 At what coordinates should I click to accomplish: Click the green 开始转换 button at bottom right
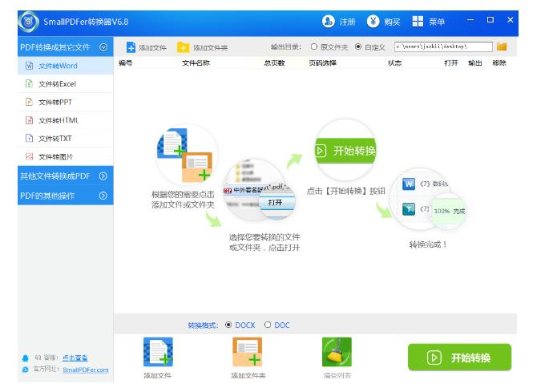click(x=459, y=358)
